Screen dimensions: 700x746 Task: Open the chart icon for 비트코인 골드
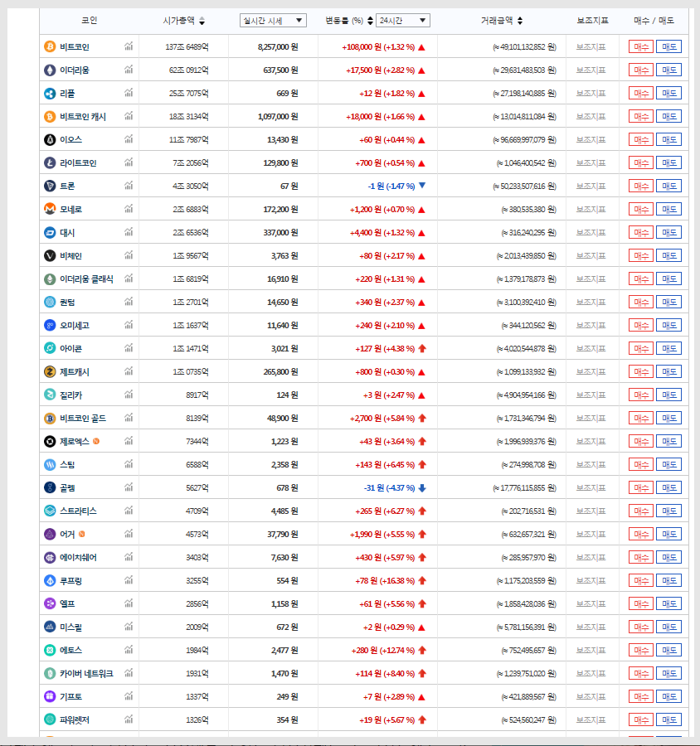coord(129,417)
